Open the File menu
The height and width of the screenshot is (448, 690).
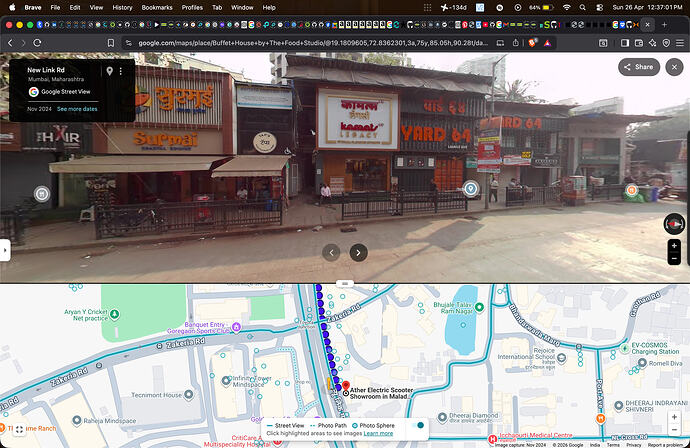[x=55, y=7]
